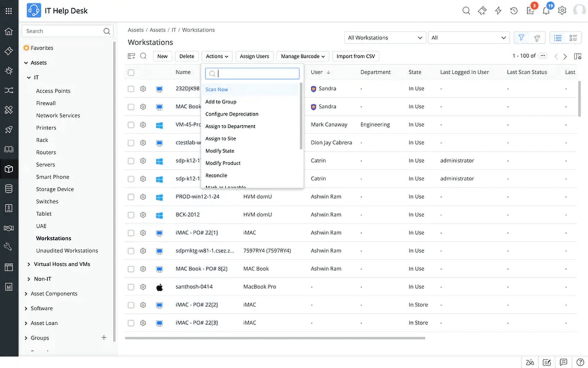
Task: Click the column chooser icon above the grid
Action: point(131,56)
